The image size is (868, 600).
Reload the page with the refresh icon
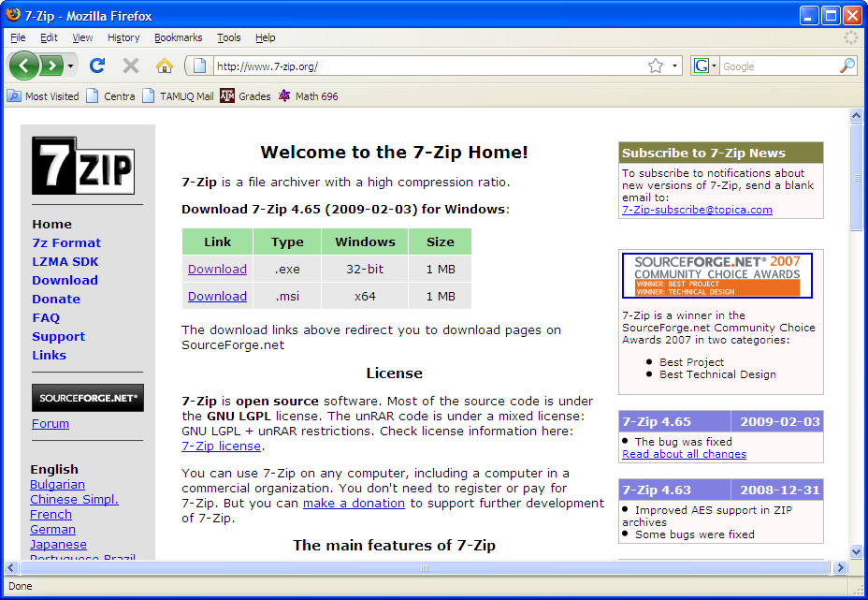[97, 66]
